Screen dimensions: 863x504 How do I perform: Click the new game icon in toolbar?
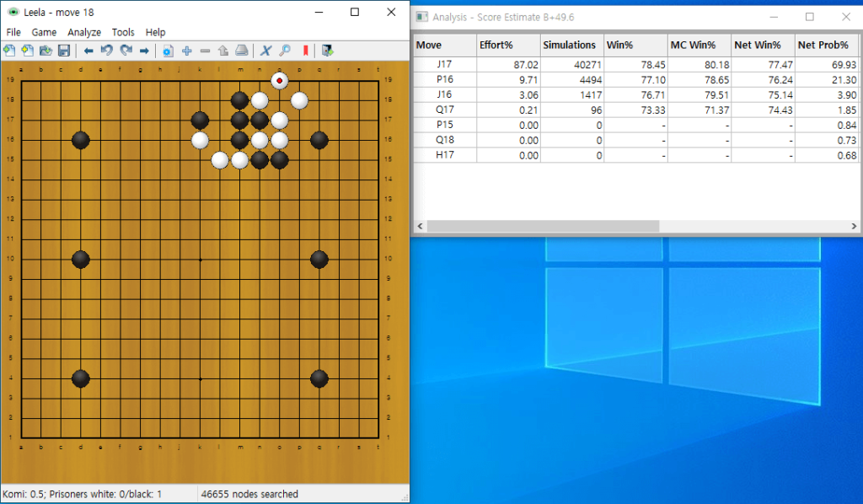[9, 51]
